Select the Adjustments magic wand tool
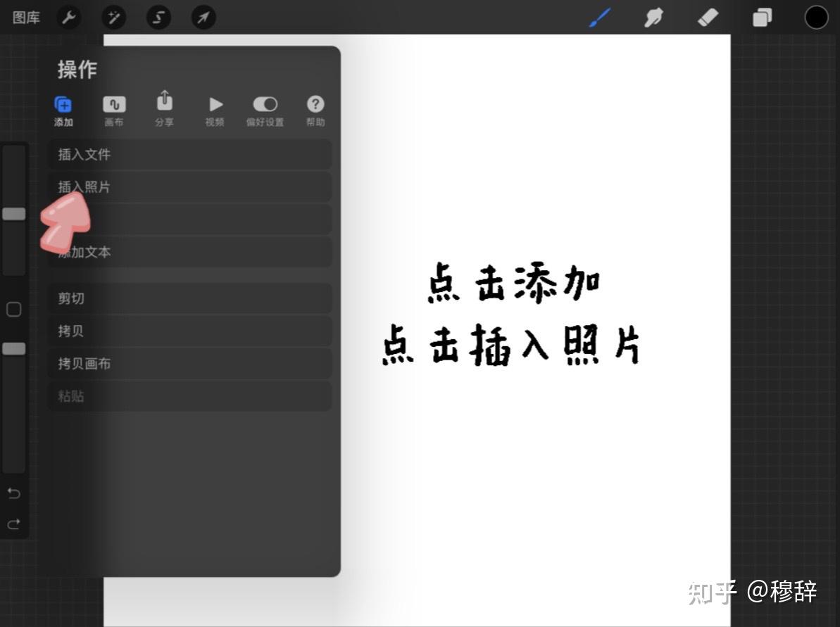This screenshot has width=840, height=627. pyautogui.click(x=113, y=18)
